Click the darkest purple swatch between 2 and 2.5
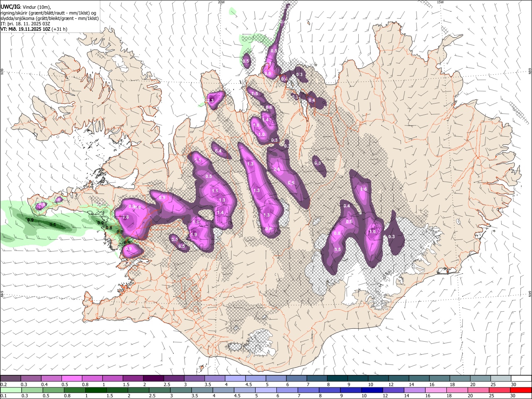 pos(153,378)
